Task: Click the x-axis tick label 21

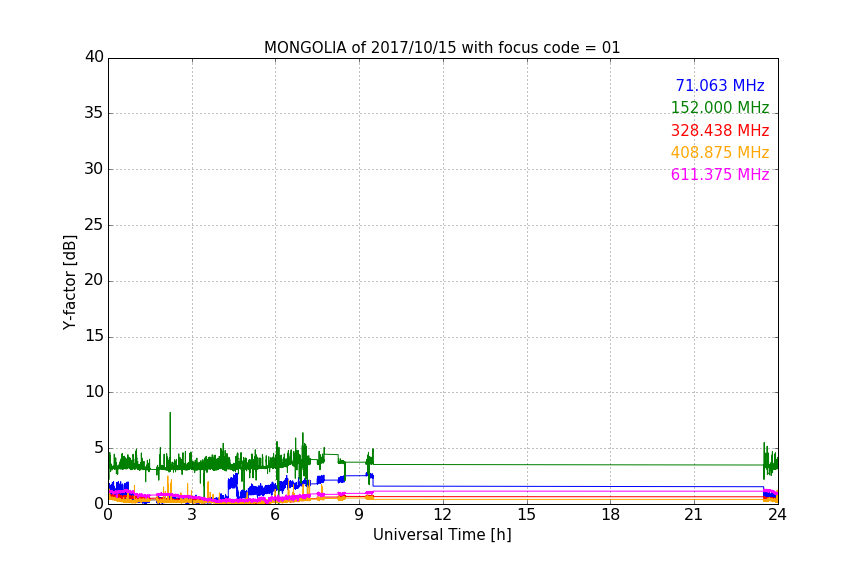Action: coord(694,515)
